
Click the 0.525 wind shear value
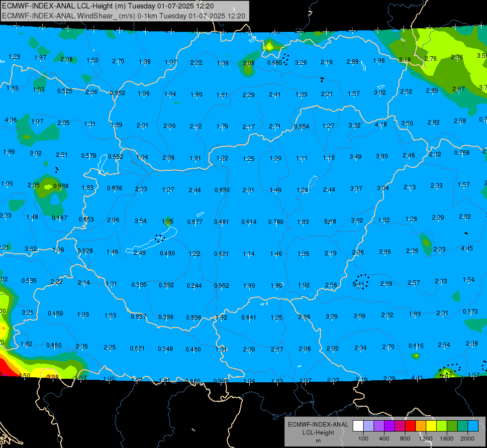tap(65, 91)
